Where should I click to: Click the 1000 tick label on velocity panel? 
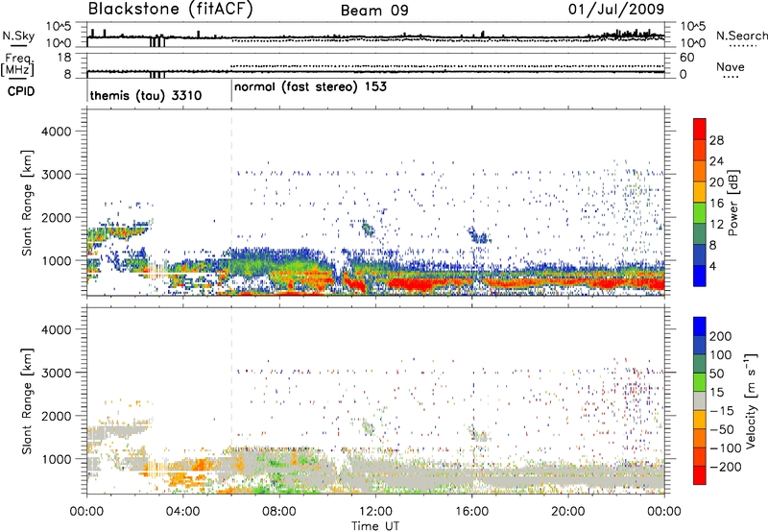point(57,459)
